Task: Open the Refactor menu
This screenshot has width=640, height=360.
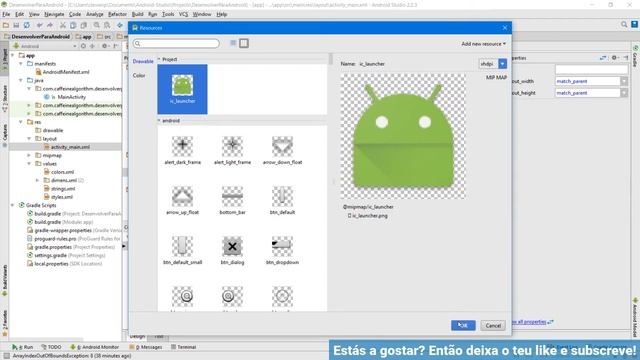Action: tap(117, 14)
